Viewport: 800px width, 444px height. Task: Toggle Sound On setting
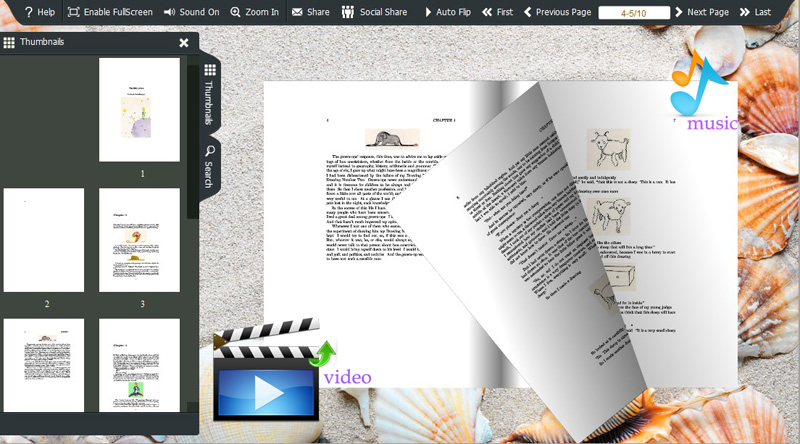tap(191, 12)
